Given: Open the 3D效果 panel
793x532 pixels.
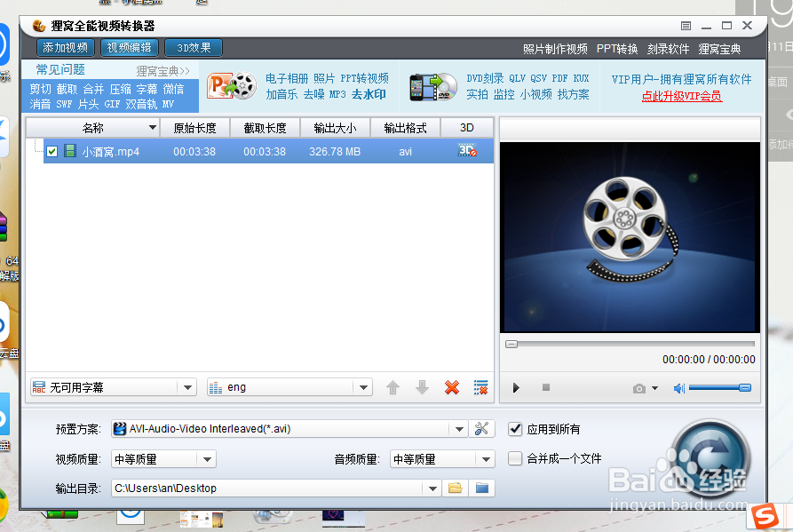Looking at the screenshot, I should [x=194, y=48].
